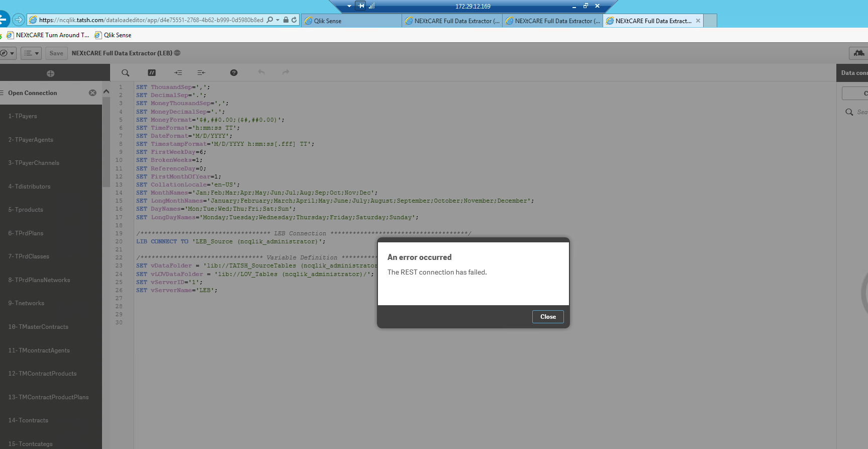Select the 3-TPayerChannels script section
Image resolution: width=868 pixels, height=449 pixels.
51,163
